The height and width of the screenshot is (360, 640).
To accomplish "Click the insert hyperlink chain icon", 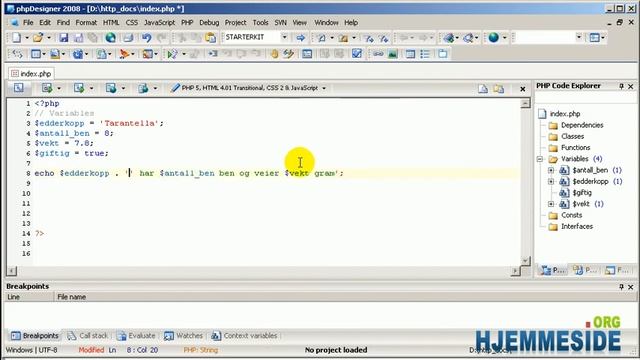I will pos(378,53).
